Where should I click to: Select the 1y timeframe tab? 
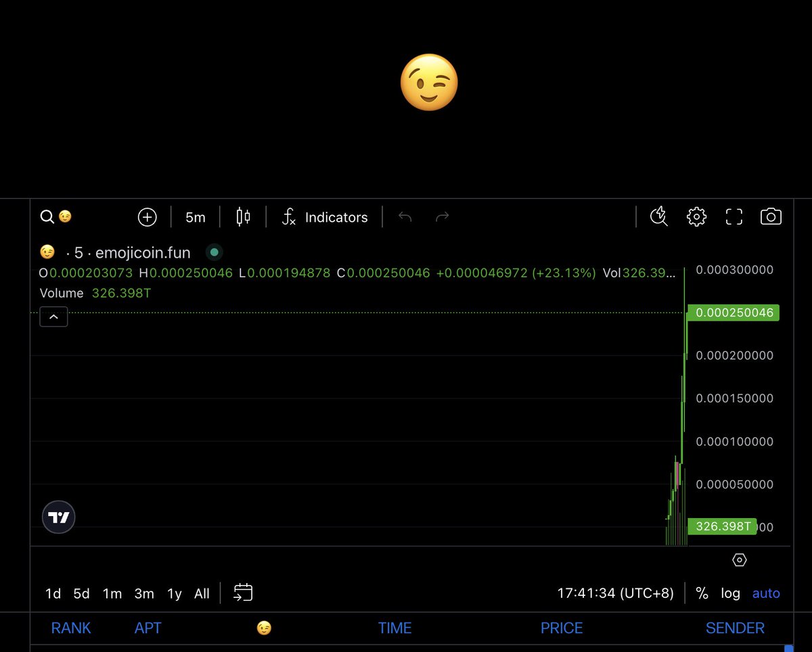174,593
